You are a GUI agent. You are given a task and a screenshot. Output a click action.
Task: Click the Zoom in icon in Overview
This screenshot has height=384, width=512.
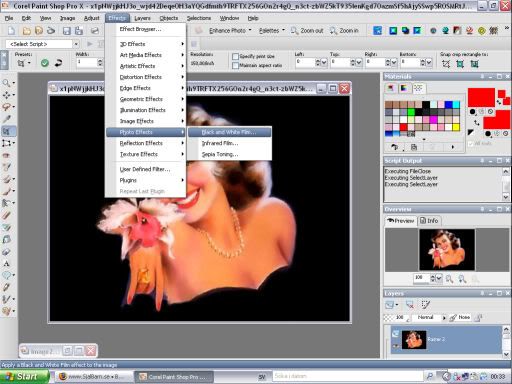click(462, 279)
